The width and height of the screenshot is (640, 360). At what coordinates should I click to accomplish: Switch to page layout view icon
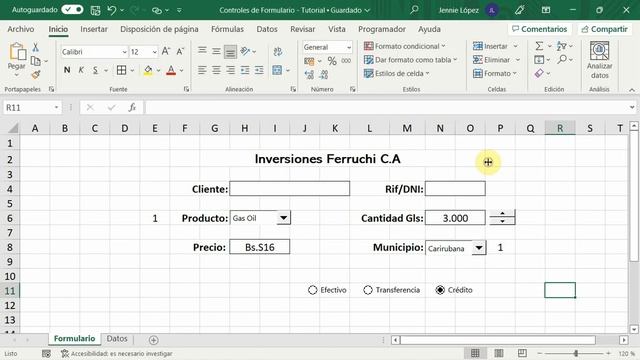point(499,353)
